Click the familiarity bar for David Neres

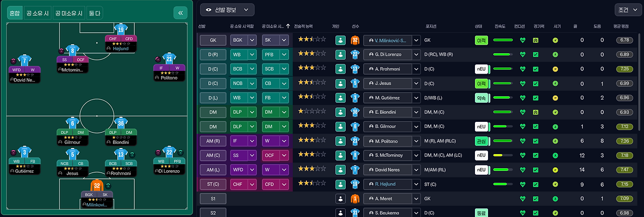(503, 170)
